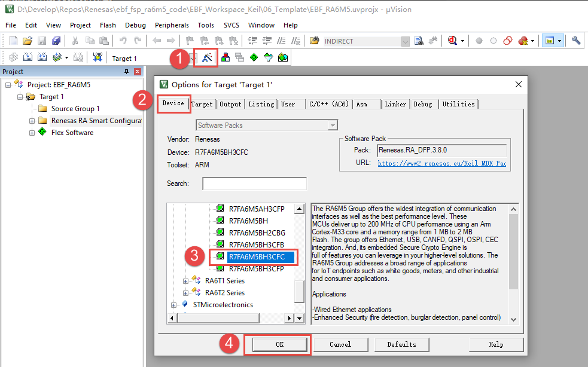Viewport: 588px width, 367px height.
Task: Open the configuration wrench icon
Action: pyautogui.click(x=576, y=41)
